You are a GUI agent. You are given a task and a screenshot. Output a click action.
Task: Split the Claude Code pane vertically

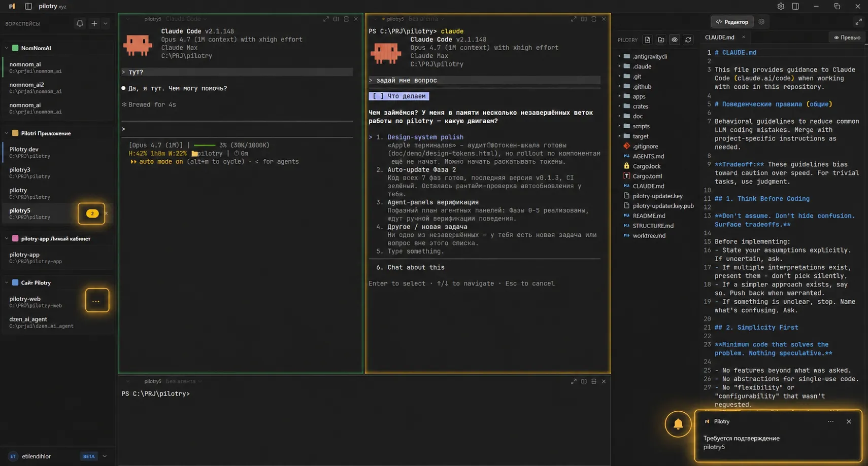click(x=336, y=19)
